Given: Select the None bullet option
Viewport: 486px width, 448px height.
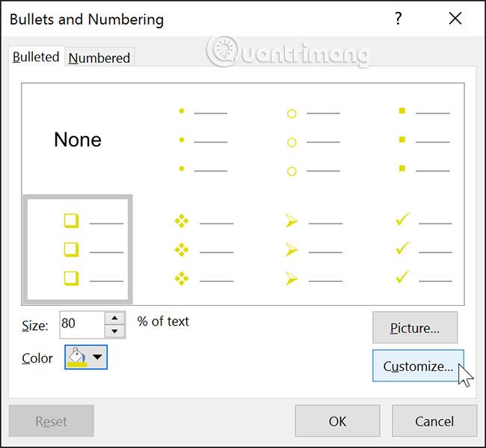Looking at the screenshot, I should click(x=78, y=140).
